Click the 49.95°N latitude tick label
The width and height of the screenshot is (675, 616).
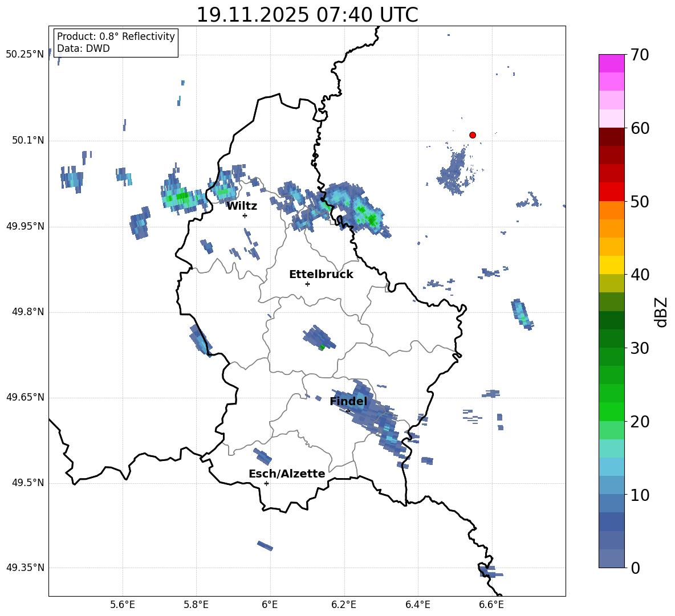[25, 226]
